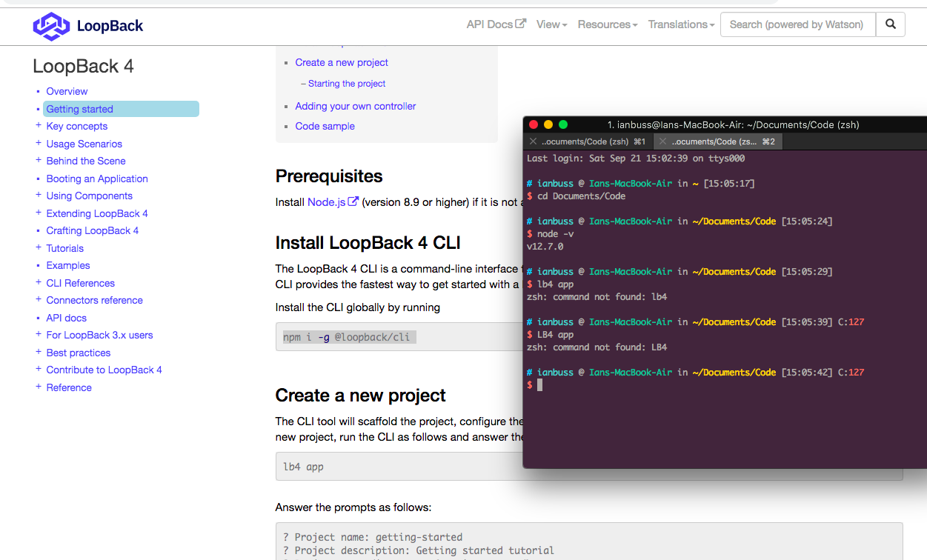The image size is (927, 560).
Task: Open the Overview sidebar link
Action: click(67, 91)
